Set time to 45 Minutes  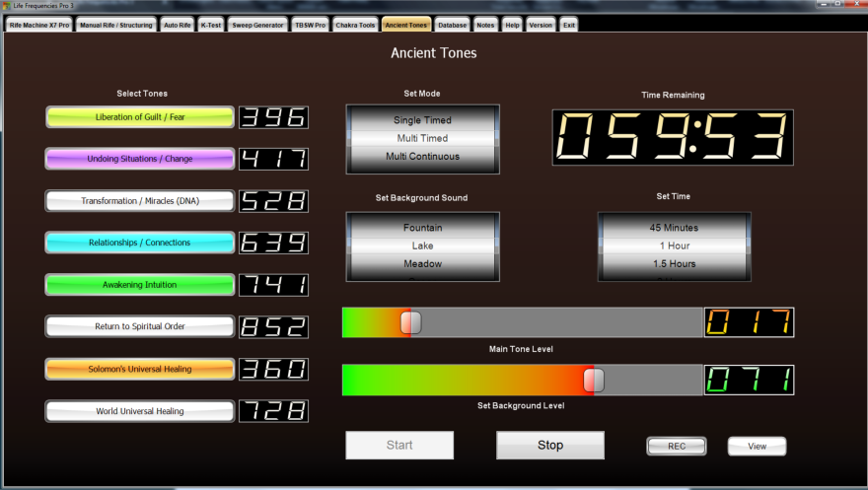coord(675,228)
